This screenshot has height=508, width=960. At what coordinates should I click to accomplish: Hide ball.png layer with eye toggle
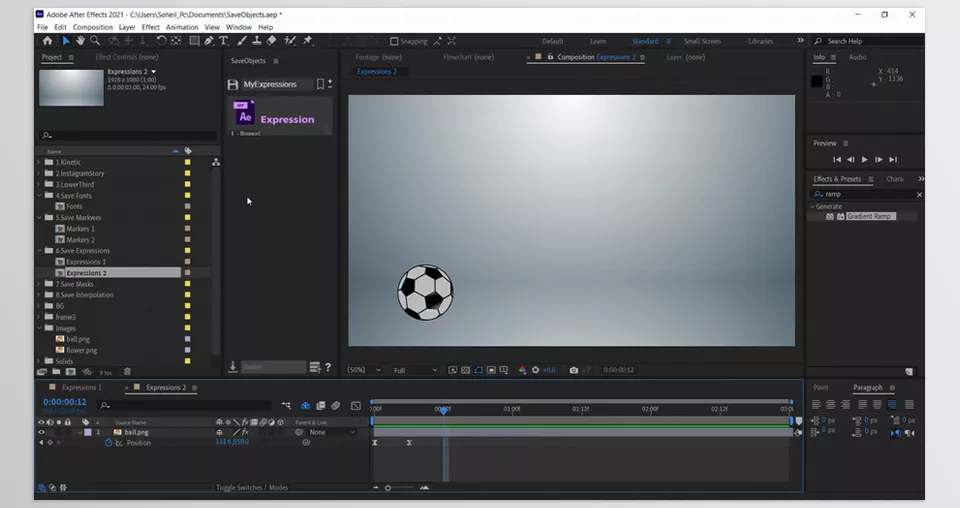click(x=42, y=432)
